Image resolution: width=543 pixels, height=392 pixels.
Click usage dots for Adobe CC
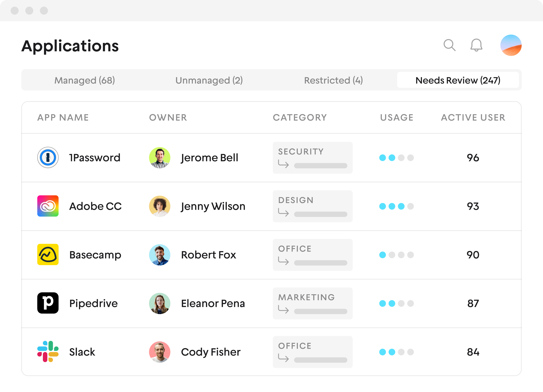[396, 206]
